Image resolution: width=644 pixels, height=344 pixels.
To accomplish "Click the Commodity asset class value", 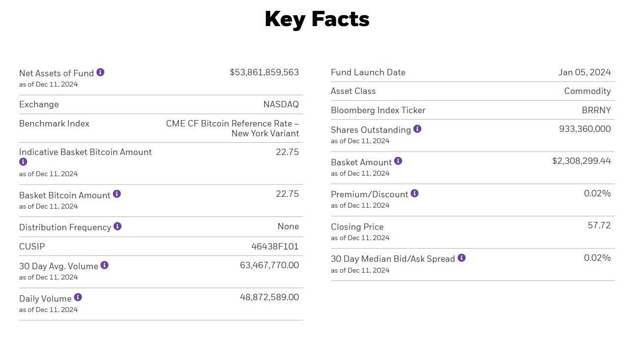I will [x=587, y=91].
